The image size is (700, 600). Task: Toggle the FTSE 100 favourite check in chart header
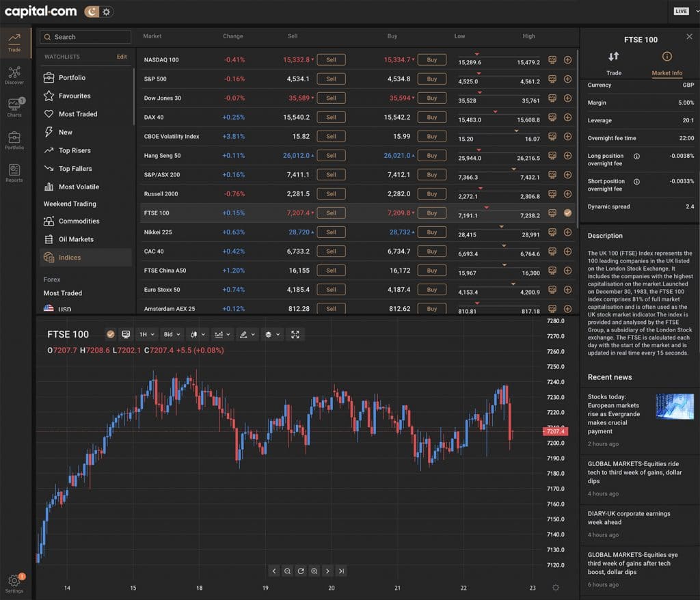[110, 334]
